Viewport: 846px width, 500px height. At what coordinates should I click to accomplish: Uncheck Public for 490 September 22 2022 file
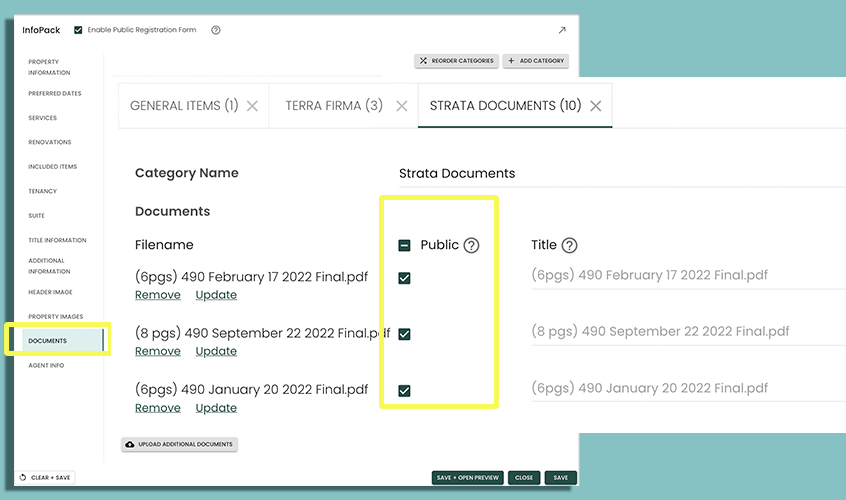[405, 334]
